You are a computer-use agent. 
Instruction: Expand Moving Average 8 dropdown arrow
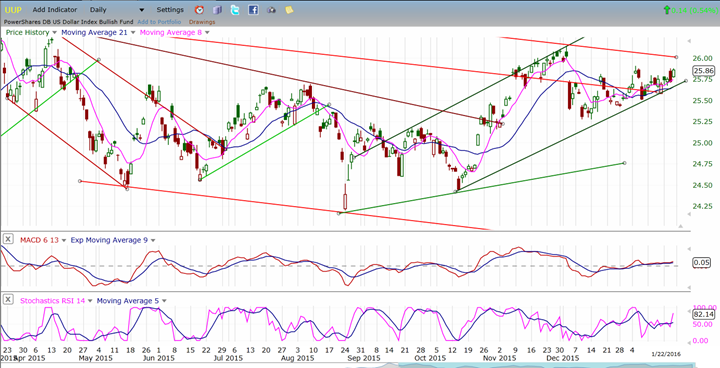click(207, 33)
